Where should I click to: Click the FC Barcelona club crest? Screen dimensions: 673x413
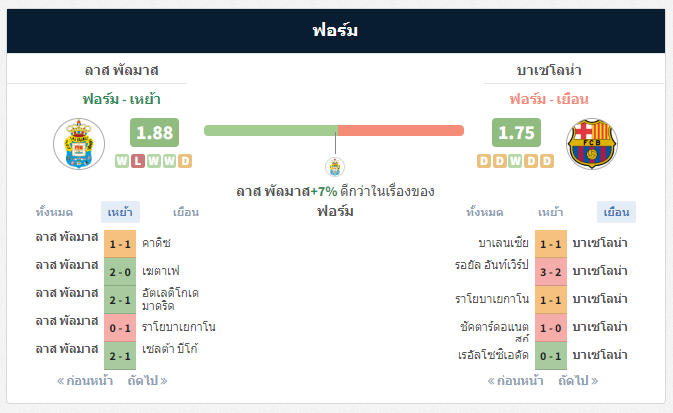click(x=592, y=144)
